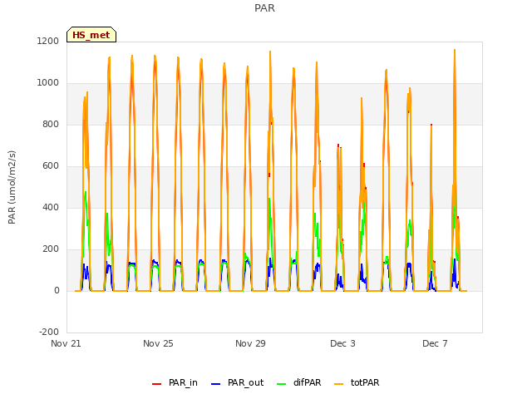This screenshot has height=399, width=532.
Task: Click the 1000 y-axis tick label
Action: tap(48, 83)
